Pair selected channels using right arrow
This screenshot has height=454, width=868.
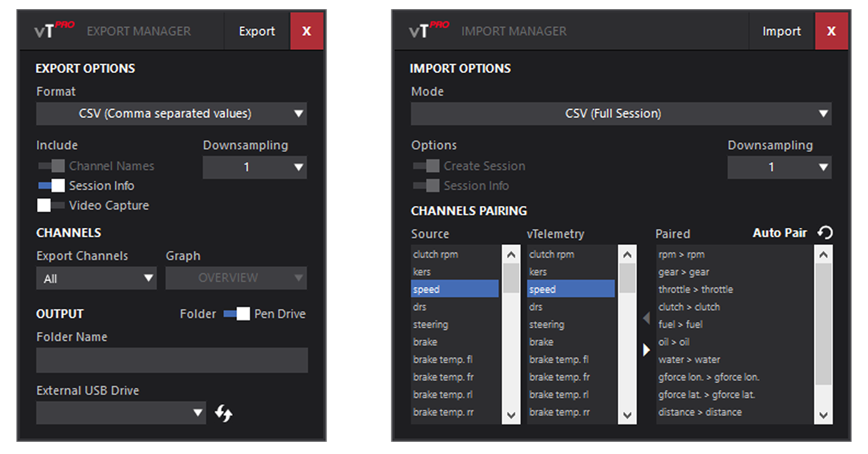646,350
